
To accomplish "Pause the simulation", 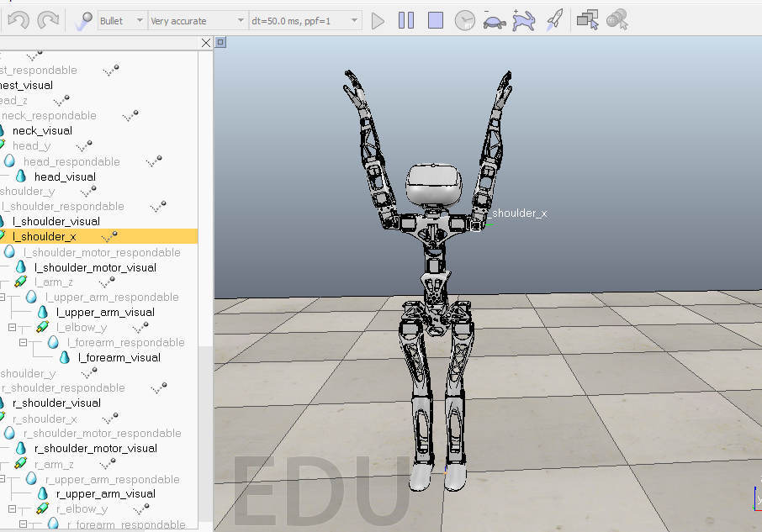I will (x=406, y=20).
